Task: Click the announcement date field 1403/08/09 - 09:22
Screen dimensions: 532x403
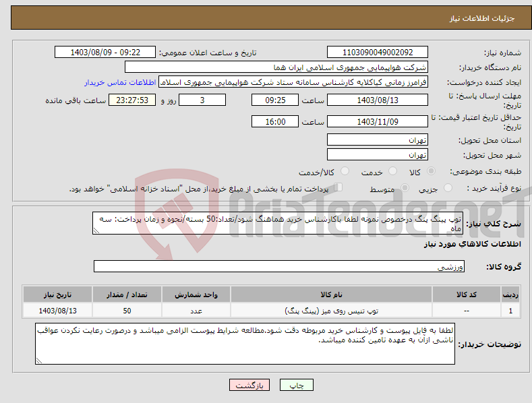Action: [105, 53]
